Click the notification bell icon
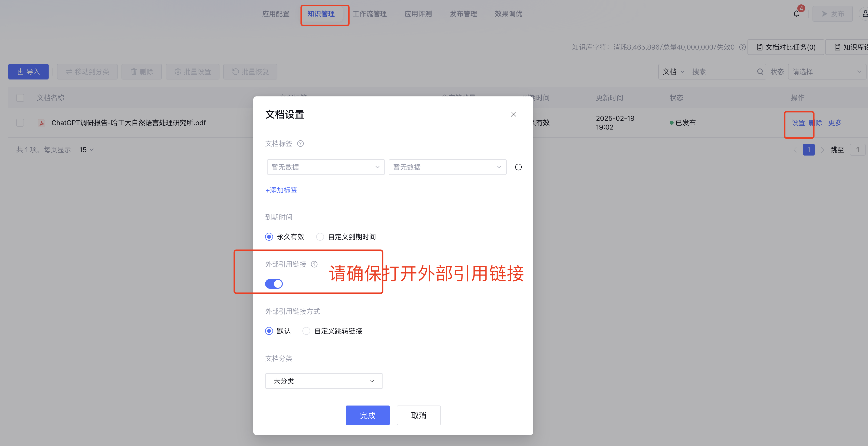This screenshot has width=868, height=446. coord(796,14)
